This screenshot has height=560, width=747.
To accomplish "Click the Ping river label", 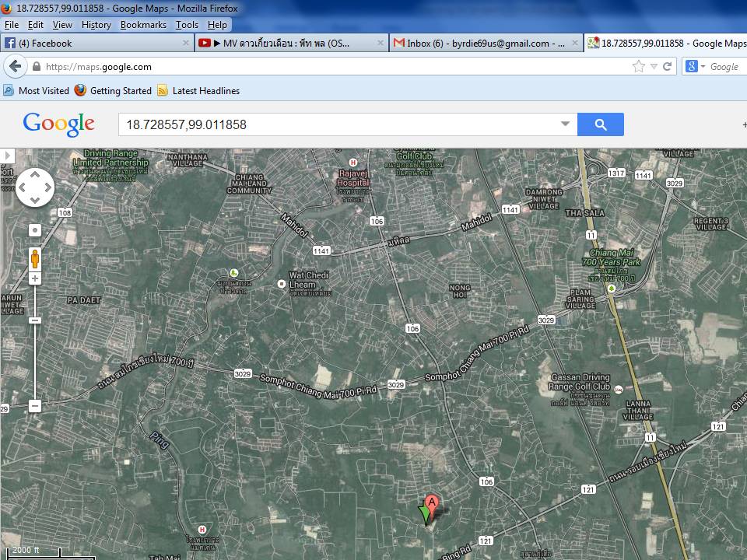I will pyautogui.click(x=159, y=439).
